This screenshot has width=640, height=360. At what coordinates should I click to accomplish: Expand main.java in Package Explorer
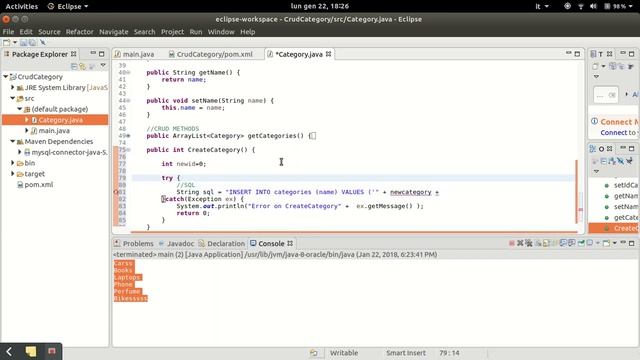[x=27, y=130]
